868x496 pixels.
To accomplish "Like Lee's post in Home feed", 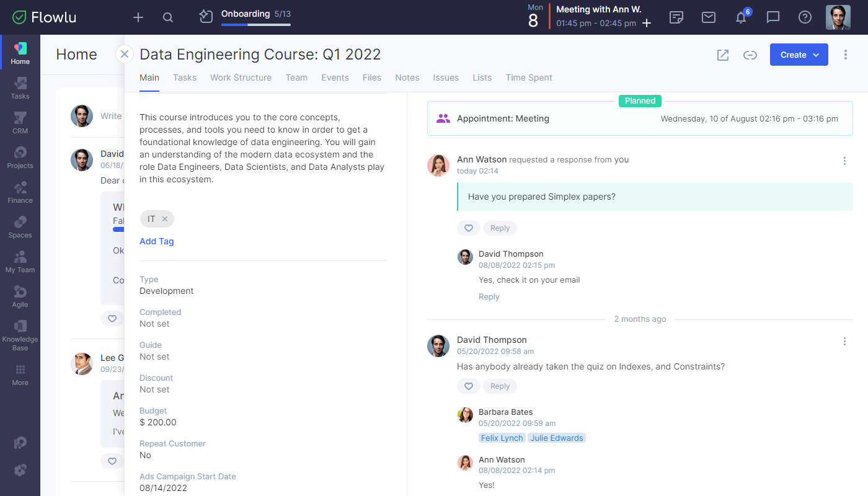I will 112,461.
